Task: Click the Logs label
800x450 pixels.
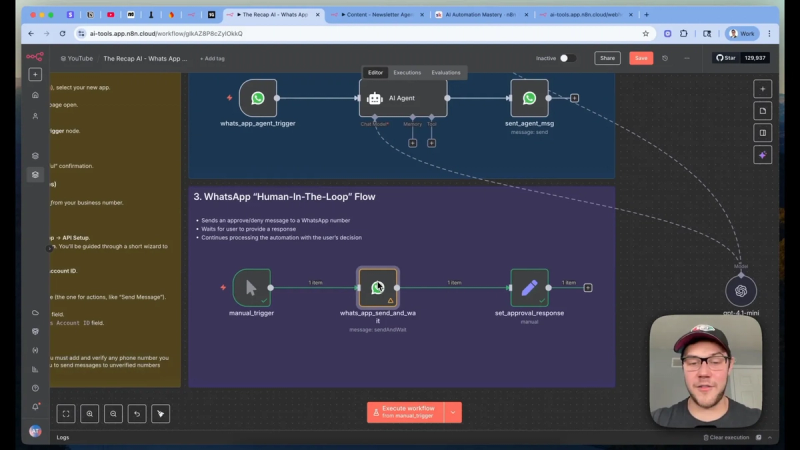Action: [x=63, y=437]
